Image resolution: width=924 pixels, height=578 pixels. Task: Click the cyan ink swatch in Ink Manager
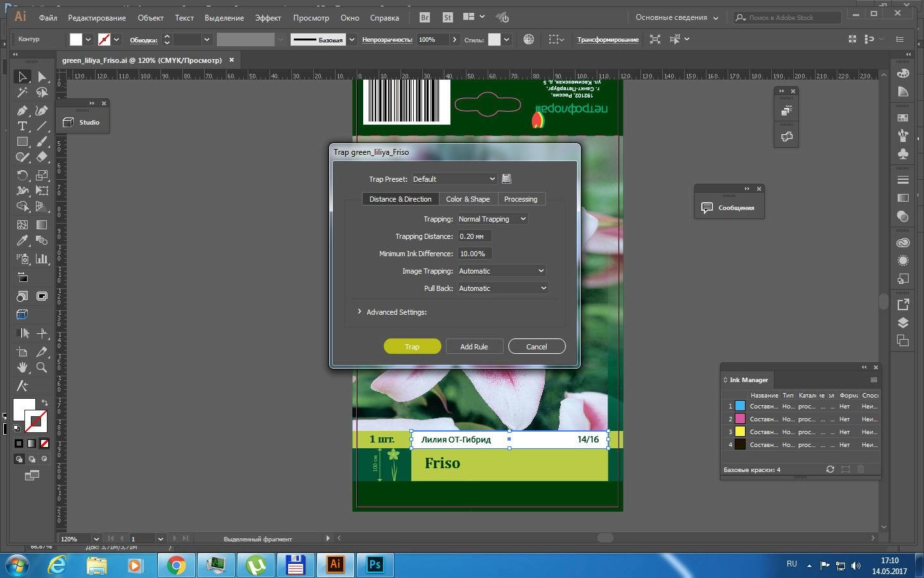[x=740, y=406]
